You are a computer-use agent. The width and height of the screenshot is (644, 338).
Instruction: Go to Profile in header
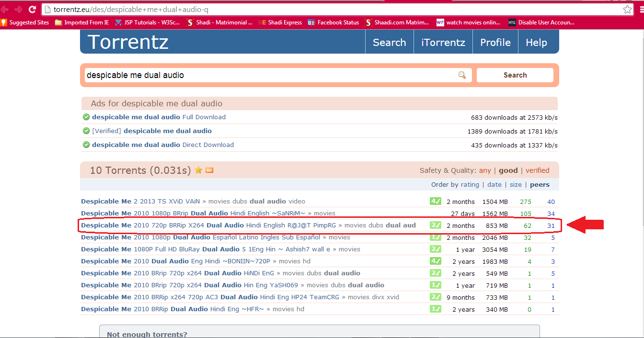pos(495,42)
